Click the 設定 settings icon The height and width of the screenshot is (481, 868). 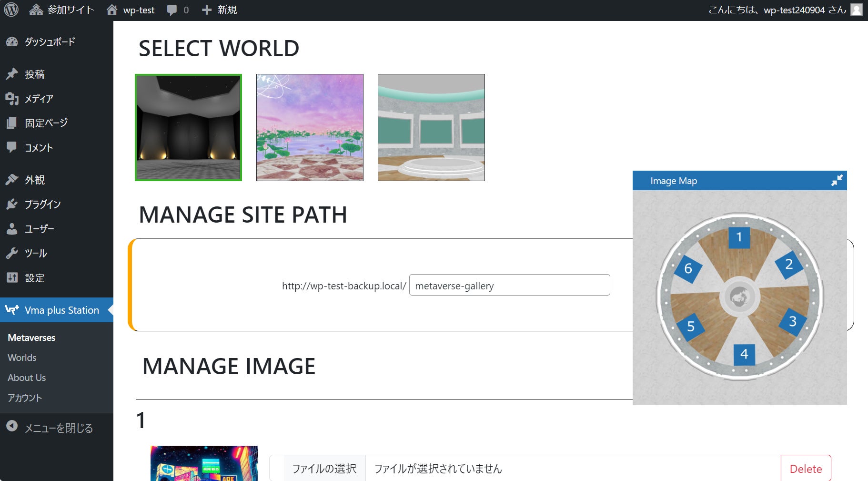point(12,277)
